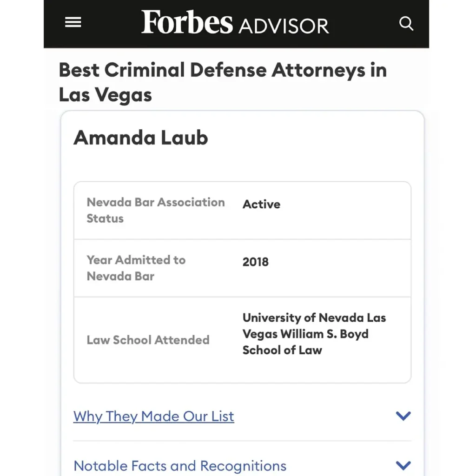476x476 pixels.
Task: Click the Forbes logo
Action: tap(187, 22)
